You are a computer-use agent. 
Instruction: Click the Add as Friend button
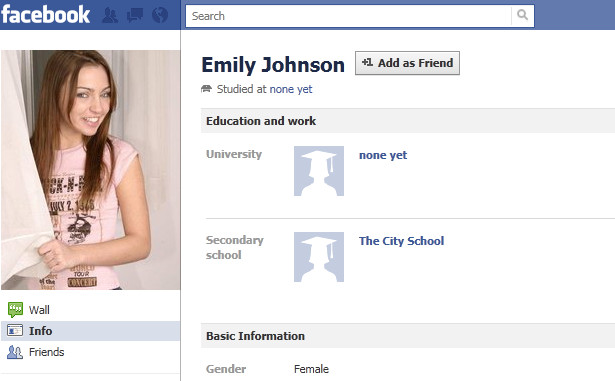(407, 63)
